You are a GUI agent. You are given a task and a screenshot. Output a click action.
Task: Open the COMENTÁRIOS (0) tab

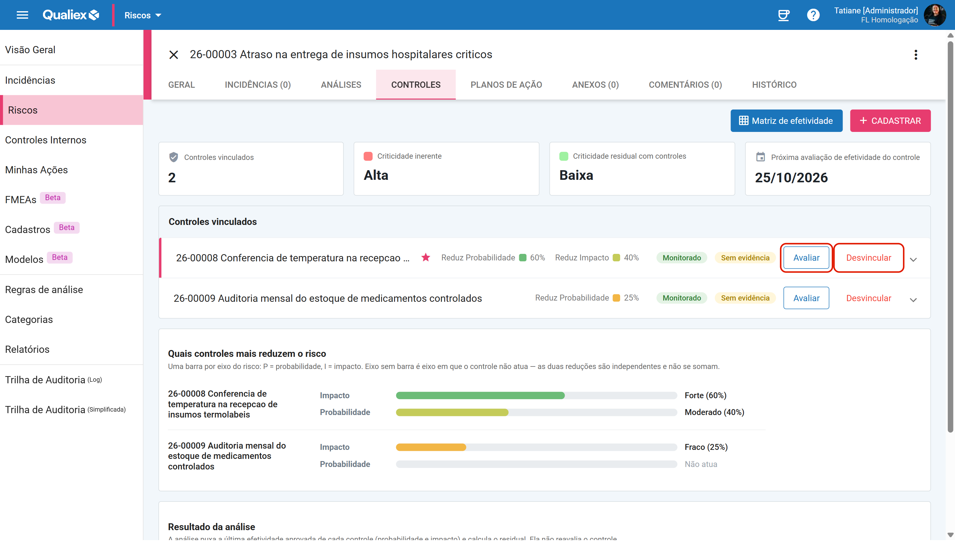pos(685,85)
